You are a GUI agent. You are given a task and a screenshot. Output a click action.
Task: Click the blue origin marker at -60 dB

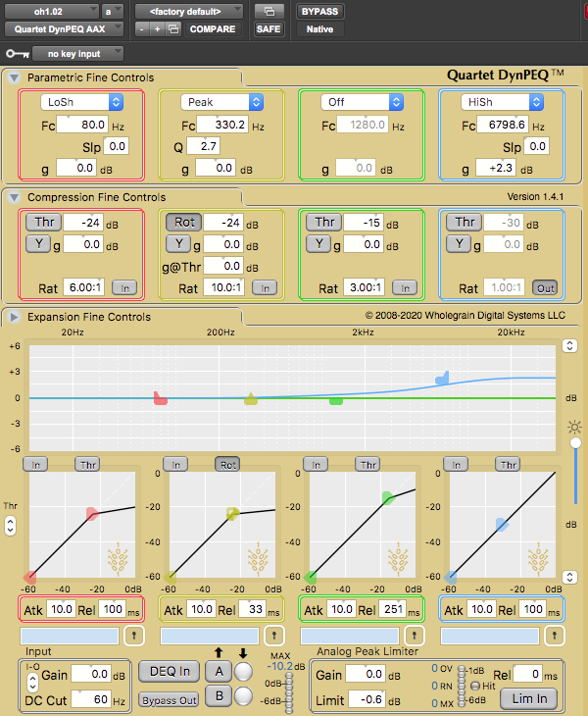451,577
